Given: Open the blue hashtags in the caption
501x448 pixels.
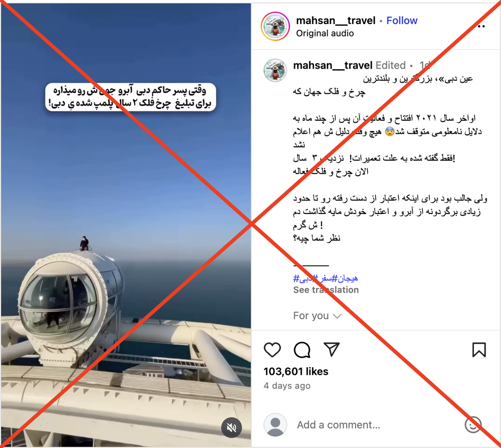Looking at the screenshot, I should (325, 278).
